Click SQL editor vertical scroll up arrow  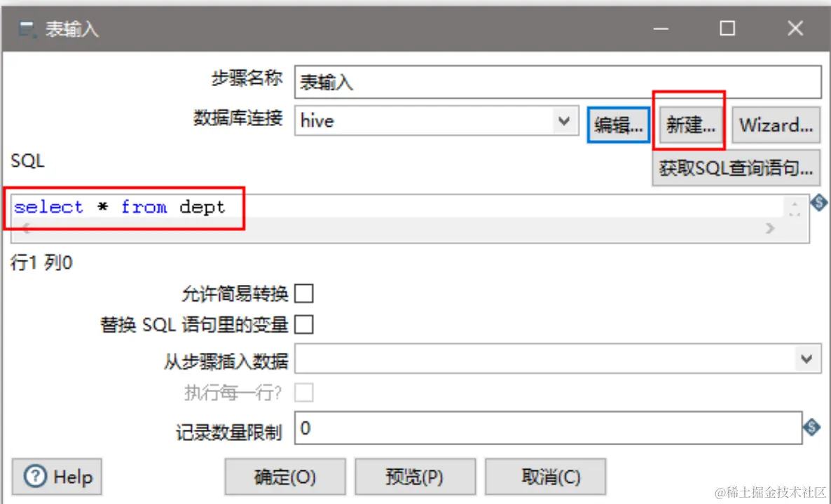[794, 204]
